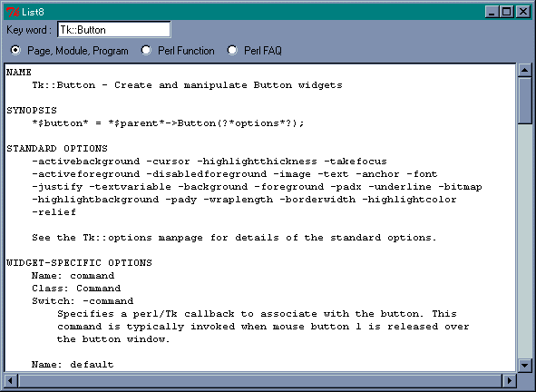
Task: Close the List8 window
Action: [x=523, y=12]
